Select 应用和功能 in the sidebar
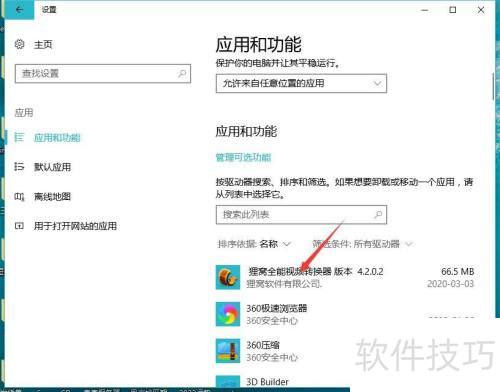The image size is (500, 392). [57, 138]
